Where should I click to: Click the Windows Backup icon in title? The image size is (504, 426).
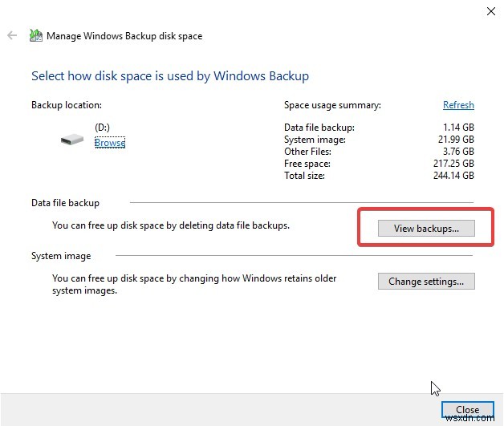point(35,35)
